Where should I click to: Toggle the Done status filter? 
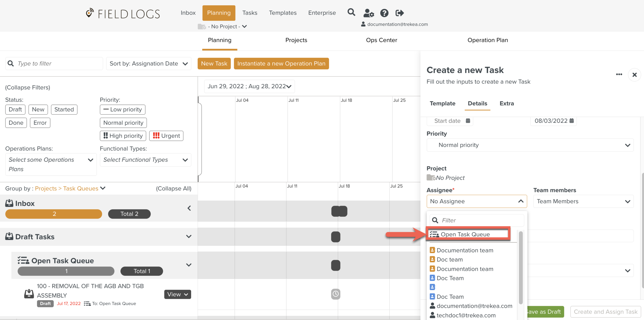[16, 123]
